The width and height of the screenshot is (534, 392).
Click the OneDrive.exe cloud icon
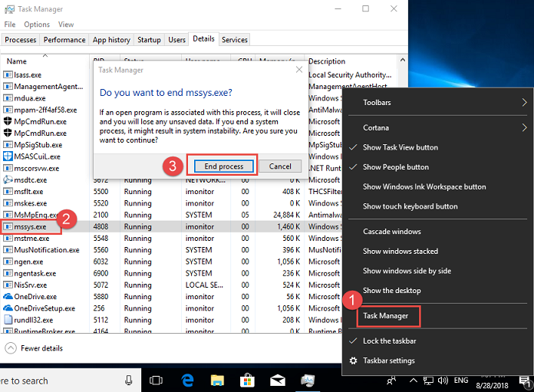tap(8, 296)
